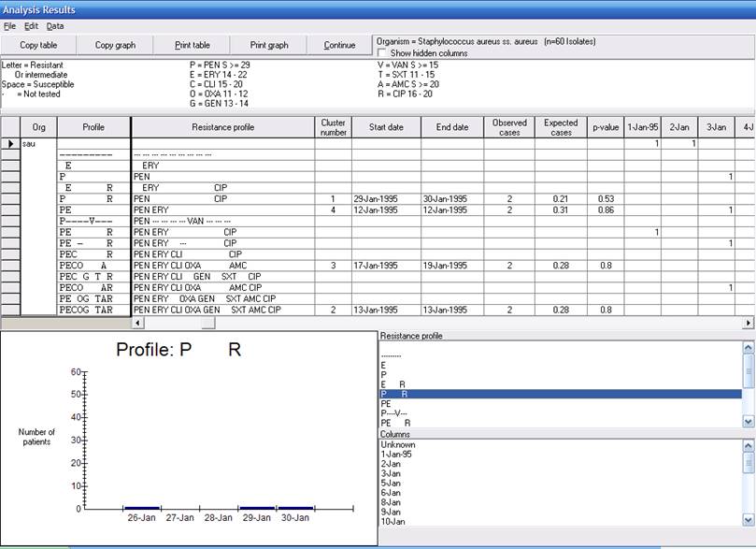Image resolution: width=756 pixels, height=549 pixels.
Task: Enable the Show hidden columns checkbox
Action: coord(382,52)
